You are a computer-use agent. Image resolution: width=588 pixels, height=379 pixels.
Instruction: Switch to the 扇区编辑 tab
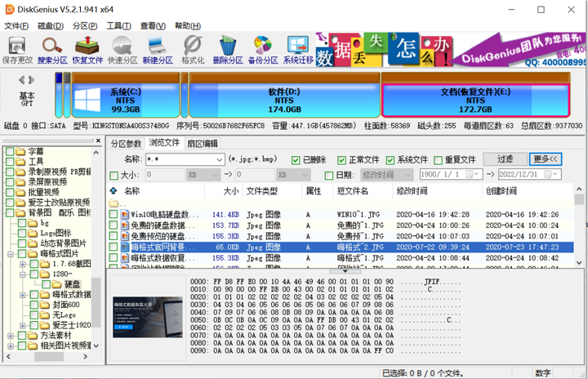tap(203, 144)
